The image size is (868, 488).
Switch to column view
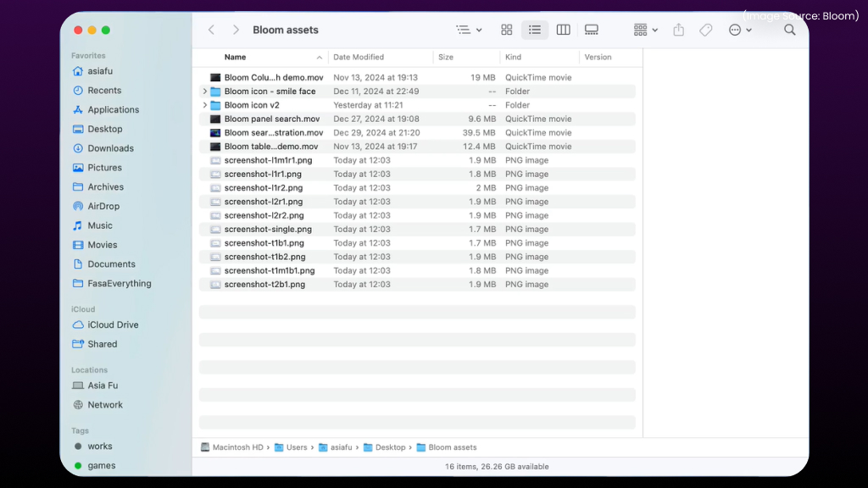[x=564, y=30]
